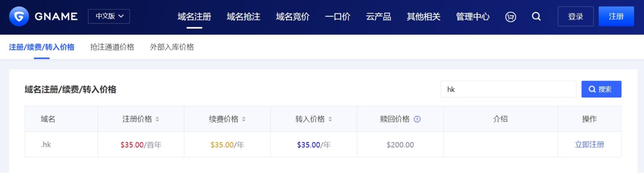Viewport: 644px width, 173px height.
Task: Open the 域名抢注 navigation menu
Action: pos(243,17)
